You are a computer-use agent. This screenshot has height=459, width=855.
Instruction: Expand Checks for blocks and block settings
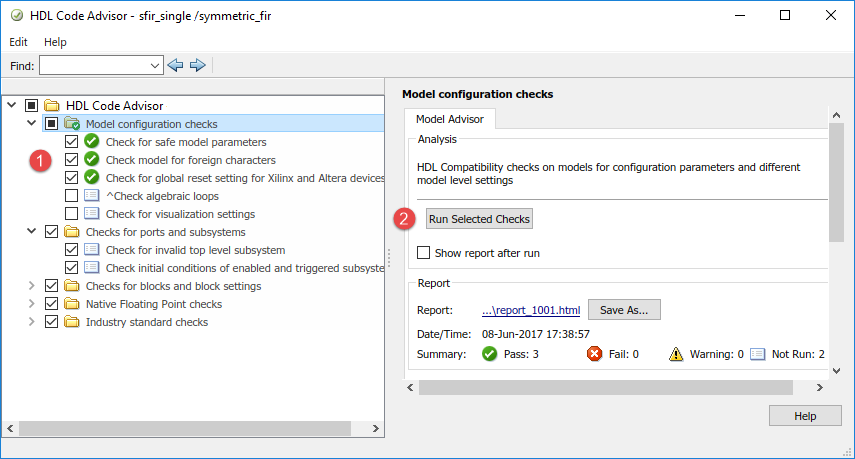[32, 286]
